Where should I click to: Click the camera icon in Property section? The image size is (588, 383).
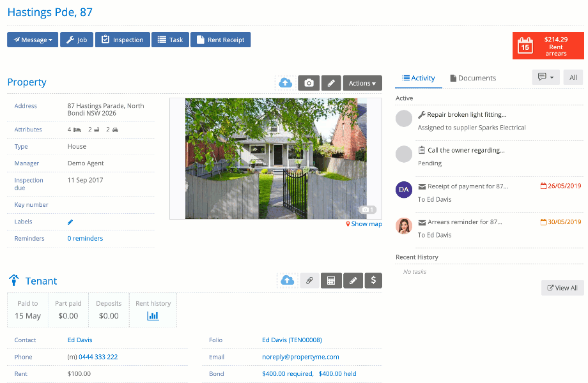coord(309,83)
